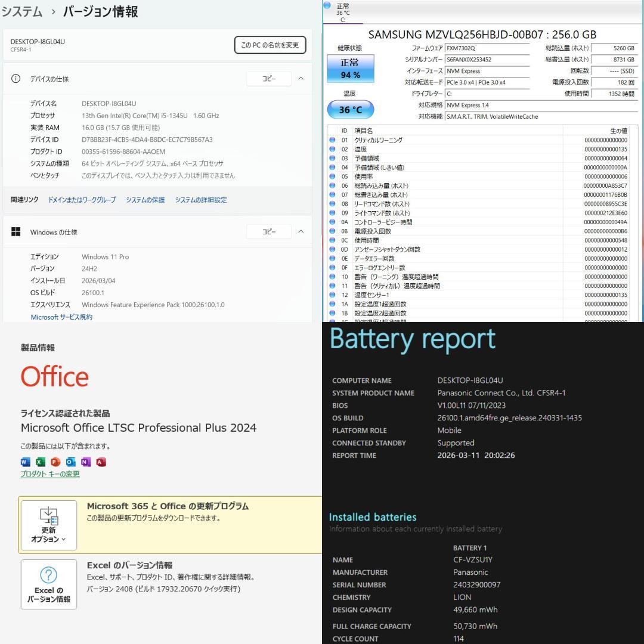Collapse the デバイスの仕様 section

[x=301, y=78]
